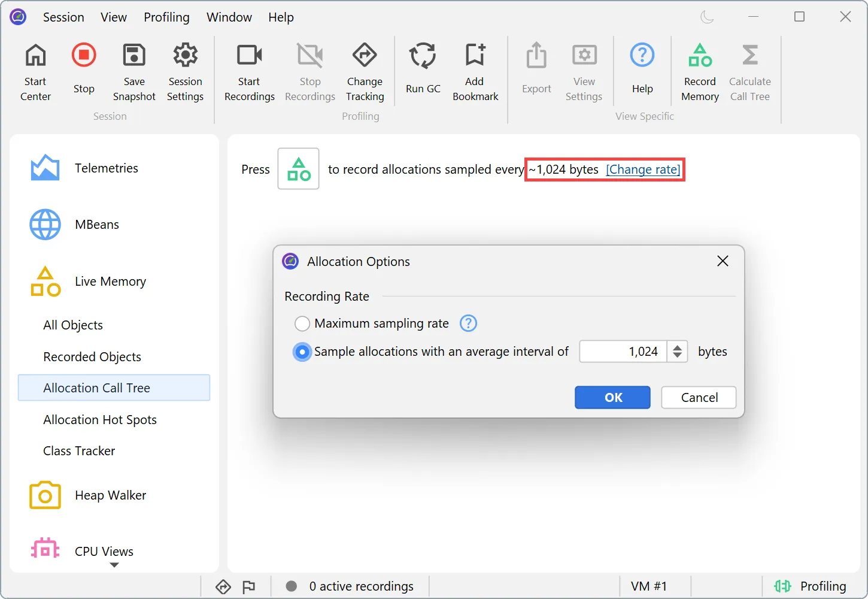This screenshot has width=868, height=599.
Task: Select the Maximum sampling rate radio button
Action: tap(302, 323)
